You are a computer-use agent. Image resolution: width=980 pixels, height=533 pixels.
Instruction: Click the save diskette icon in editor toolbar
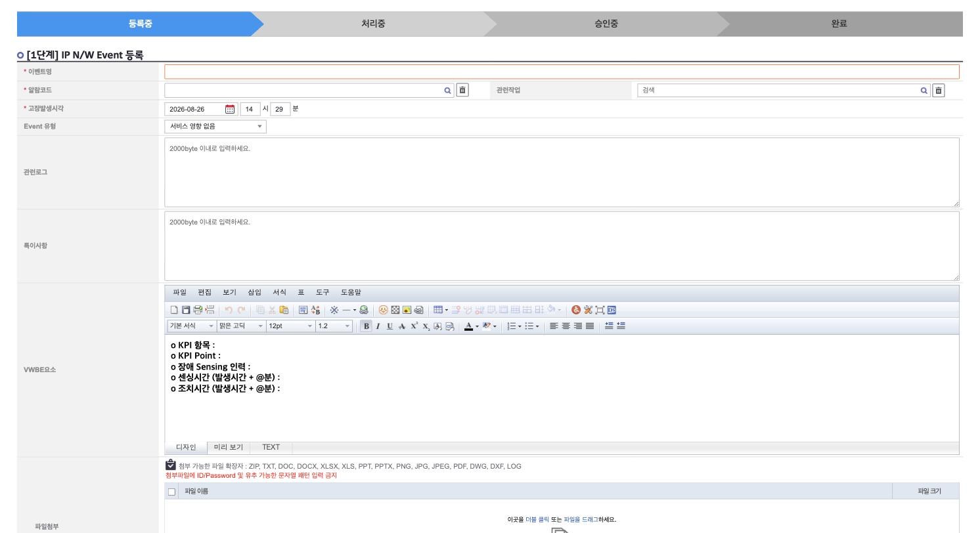(x=185, y=310)
